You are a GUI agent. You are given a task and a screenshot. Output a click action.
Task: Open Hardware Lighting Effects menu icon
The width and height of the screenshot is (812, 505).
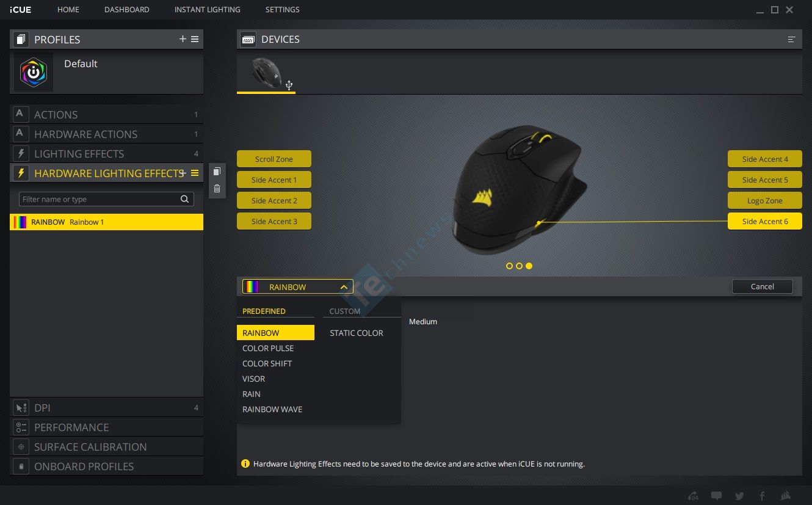195,173
